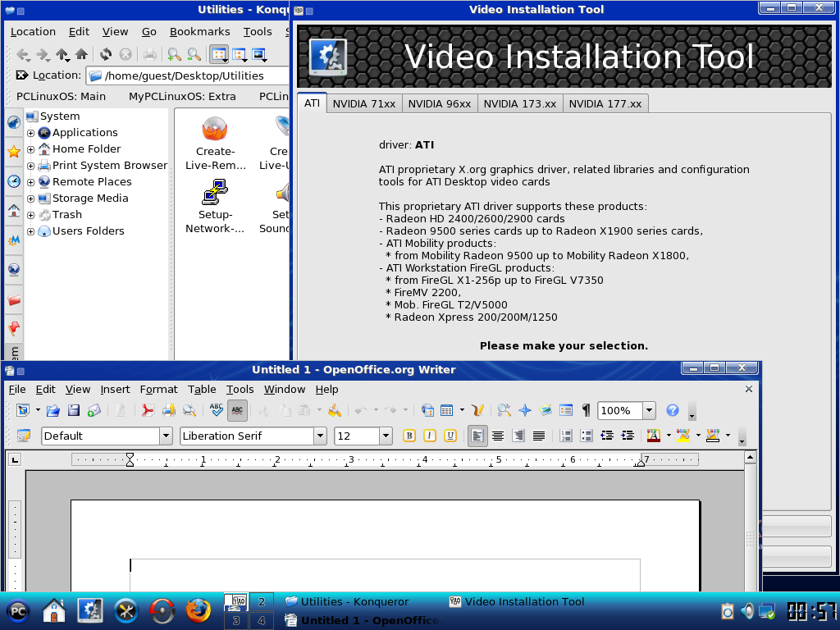Image resolution: width=840 pixels, height=630 pixels.
Task: Open font name dropdown Liberation Serif
Action: [x=321, y=436]
